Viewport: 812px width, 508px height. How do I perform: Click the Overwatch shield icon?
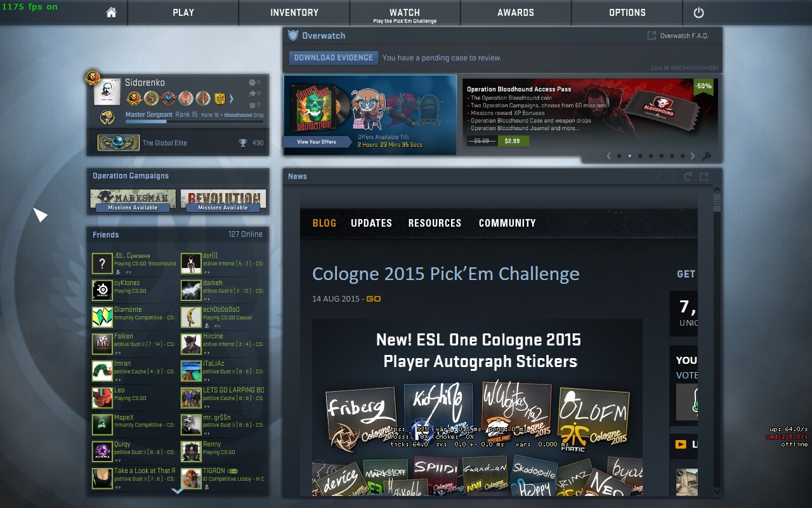(292, 36)
